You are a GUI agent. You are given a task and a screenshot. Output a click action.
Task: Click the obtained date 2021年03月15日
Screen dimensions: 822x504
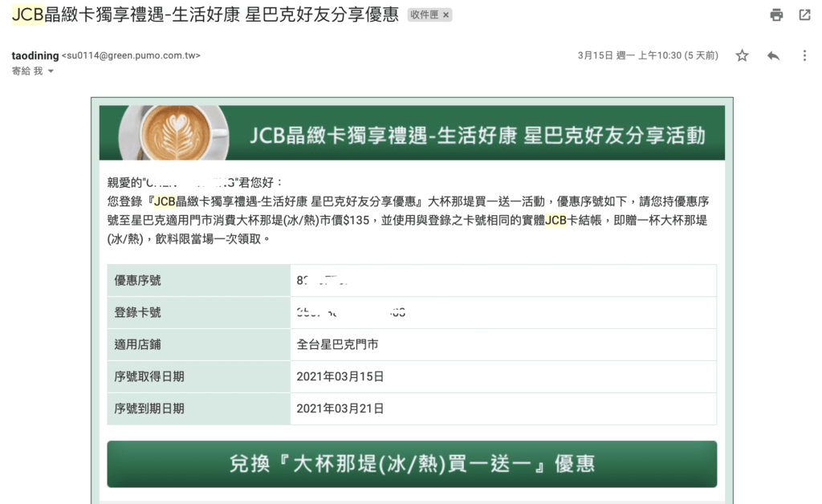pyautogui.click(x=340, y=376)
